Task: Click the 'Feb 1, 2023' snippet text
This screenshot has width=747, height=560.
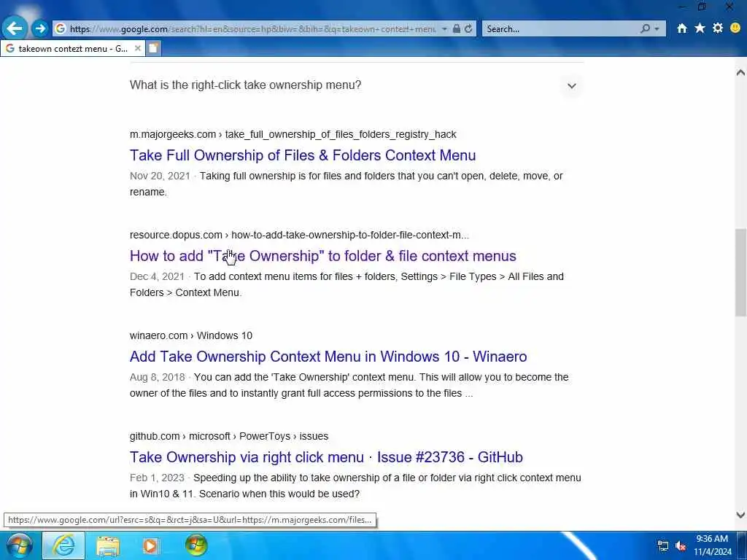Action: pyautogui.click(x=157, y=478)
